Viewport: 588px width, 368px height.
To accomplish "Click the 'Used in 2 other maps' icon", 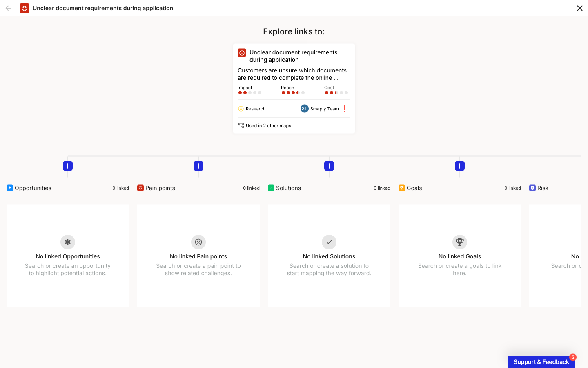I will click(241, 126).
